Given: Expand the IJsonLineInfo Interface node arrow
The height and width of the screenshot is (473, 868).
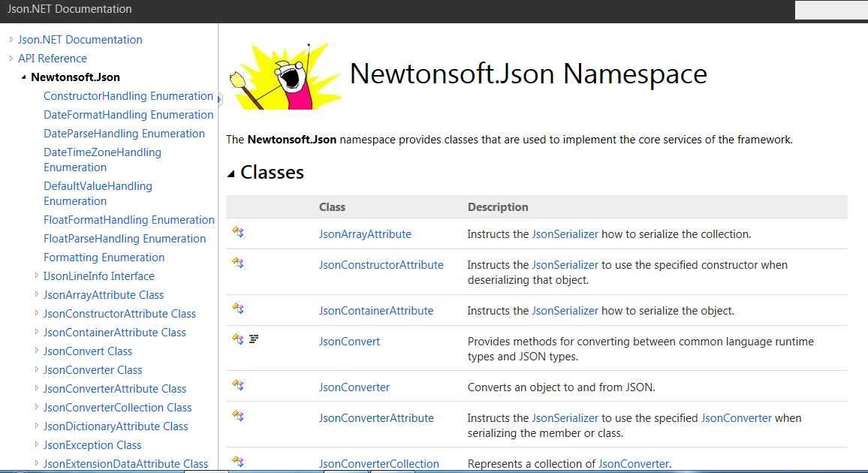Looking at the screenshot, I should click(x=37, y=276).
